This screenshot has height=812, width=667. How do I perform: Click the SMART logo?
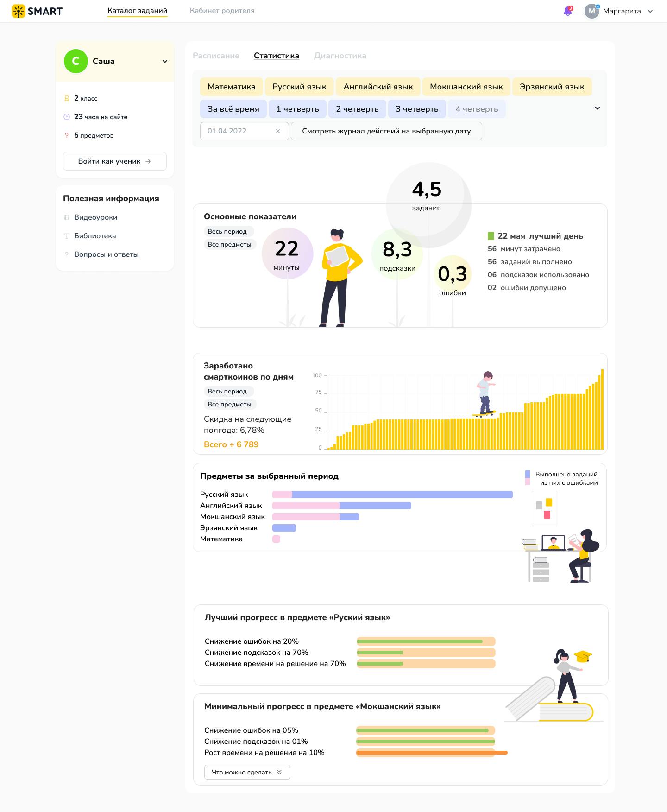pyautogui.click(x=37, y=11)
